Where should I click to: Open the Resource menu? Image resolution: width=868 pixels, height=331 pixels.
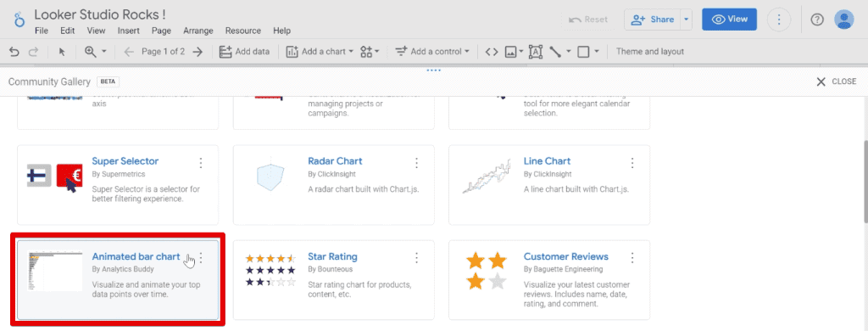[x=243, y=31]
